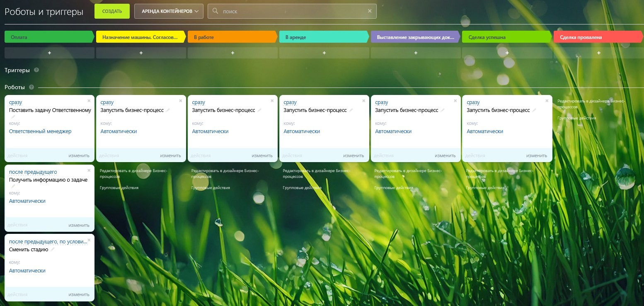Open the после предыдущего, по условию setting
The width and height of the screenshot is (644, 306).
(x=48, y=242)
